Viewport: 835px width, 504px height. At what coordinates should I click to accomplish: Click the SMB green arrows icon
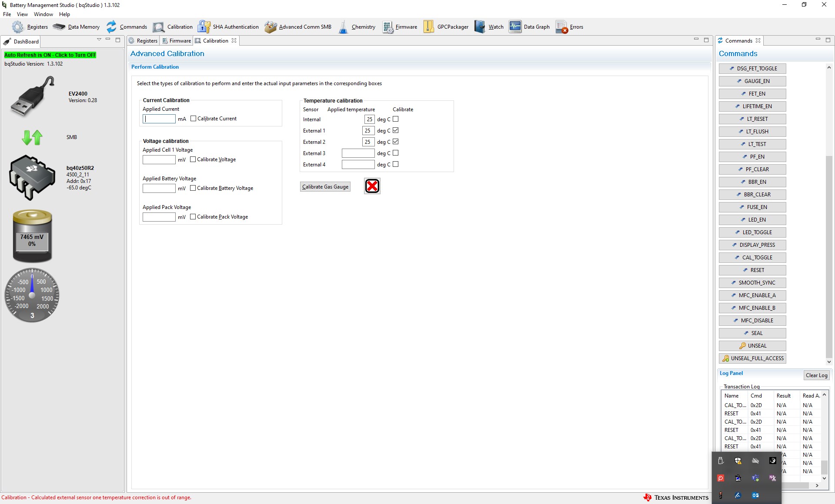32,137
